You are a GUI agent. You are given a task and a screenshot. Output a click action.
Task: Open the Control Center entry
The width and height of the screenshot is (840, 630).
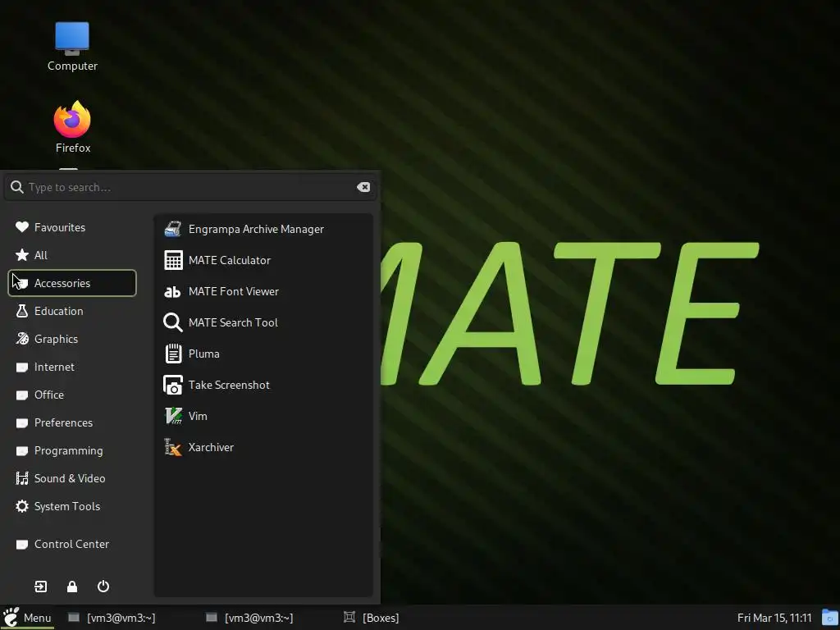point(72,545)
